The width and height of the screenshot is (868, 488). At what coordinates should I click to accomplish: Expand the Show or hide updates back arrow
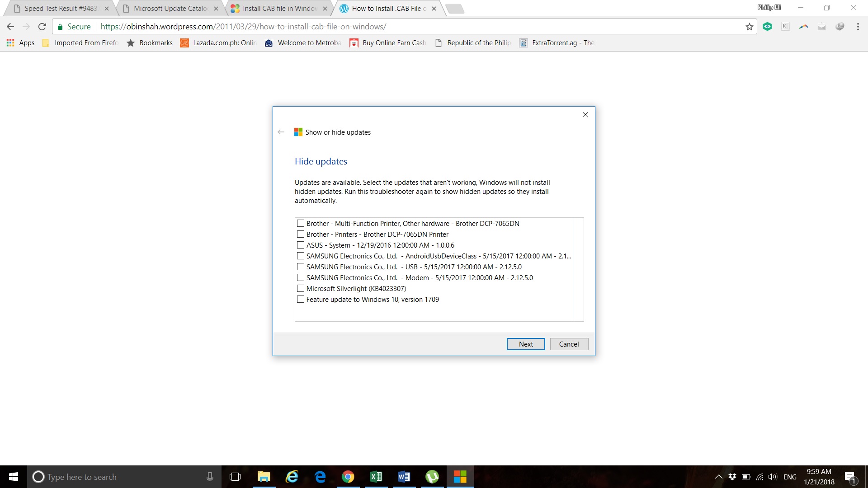[x=281, y=131]
